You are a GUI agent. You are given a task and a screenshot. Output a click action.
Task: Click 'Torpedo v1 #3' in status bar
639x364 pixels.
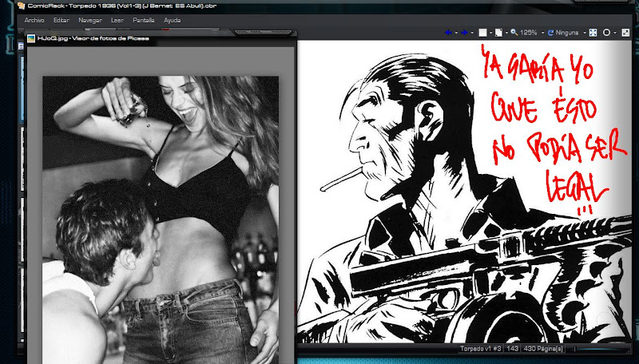(481, 349)
